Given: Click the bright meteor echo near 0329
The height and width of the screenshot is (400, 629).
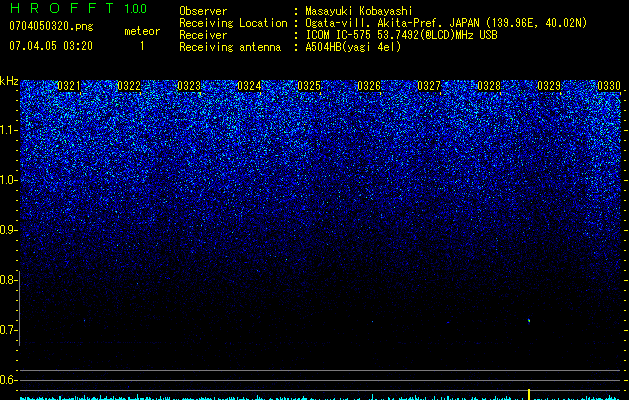Looking at the screenshot, I should coord(529,321).
